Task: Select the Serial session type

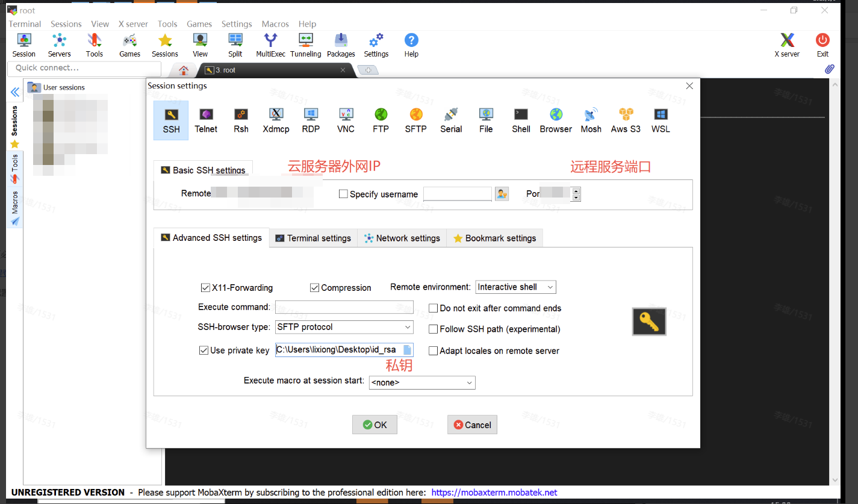Action: [451, 120]
